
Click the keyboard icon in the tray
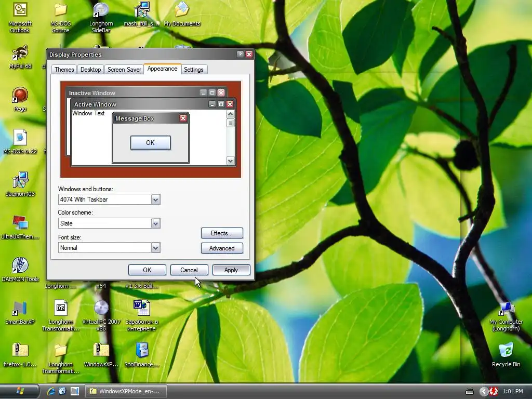tap(470, 392)
